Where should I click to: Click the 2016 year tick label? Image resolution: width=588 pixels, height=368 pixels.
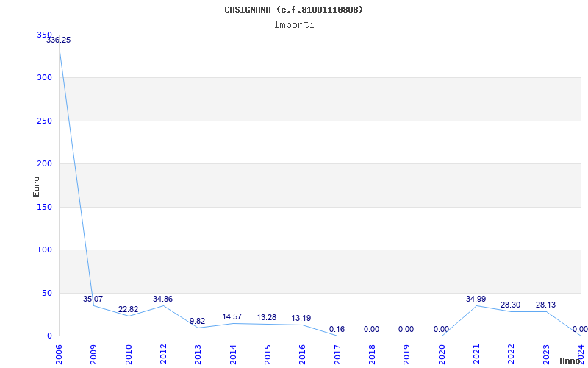click(x=303, y=355)
